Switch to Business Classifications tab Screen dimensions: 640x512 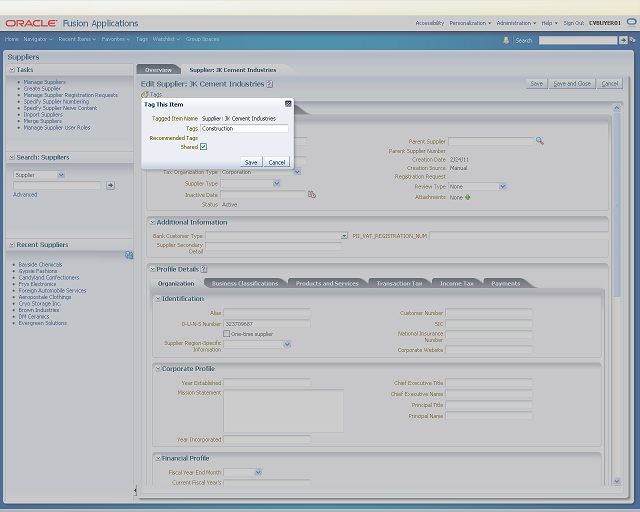click(245, 283)
